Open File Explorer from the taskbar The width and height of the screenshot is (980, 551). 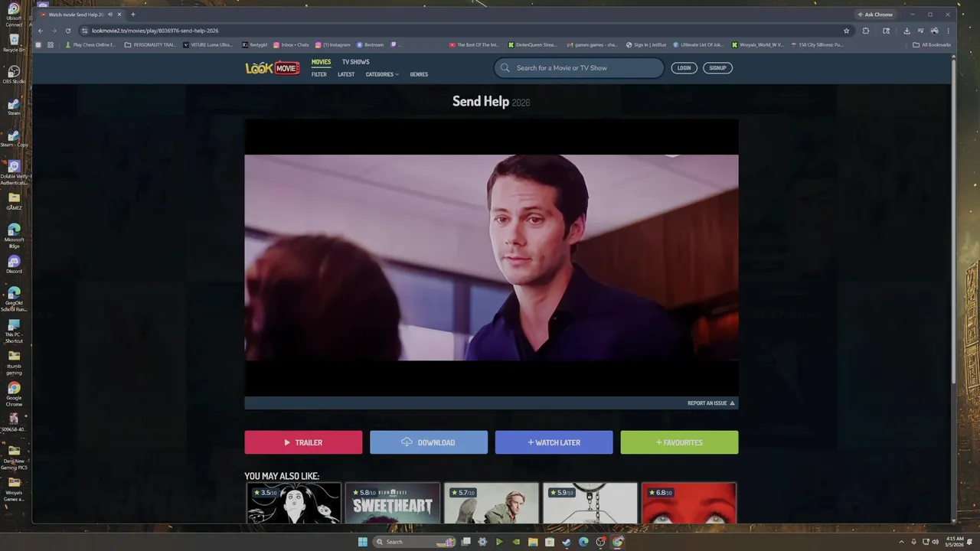[x=533, y=542]
